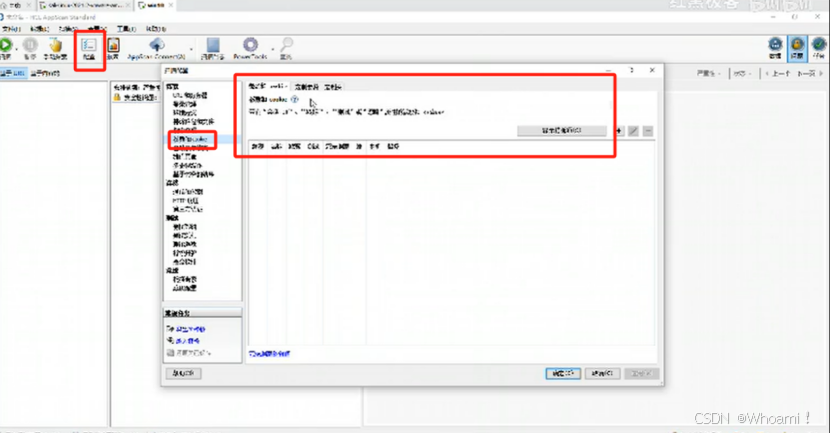
Task: Switch to the custom parameters (定制参数) tab
Action: pos(307,86)
